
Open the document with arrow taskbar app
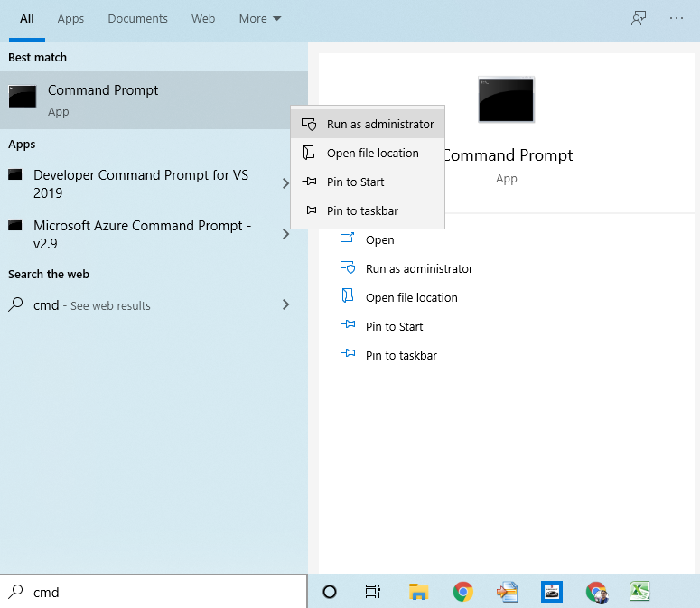(508, 592)
